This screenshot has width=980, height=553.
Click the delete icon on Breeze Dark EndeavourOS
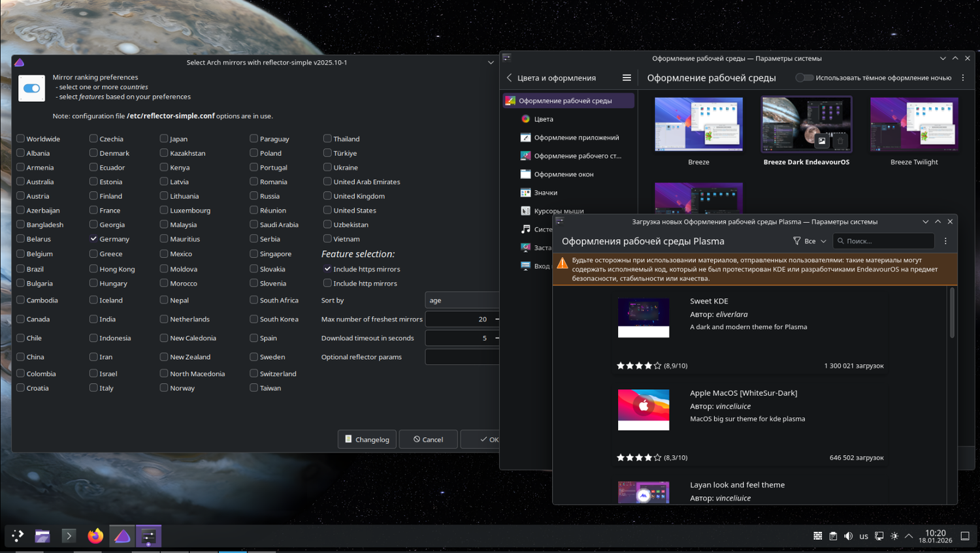[840, 141]
